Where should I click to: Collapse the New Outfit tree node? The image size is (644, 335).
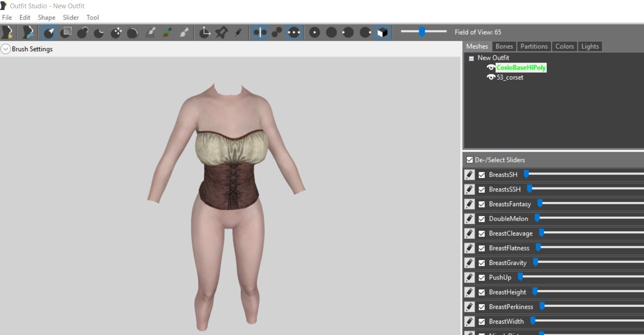[x=471, y=58]
